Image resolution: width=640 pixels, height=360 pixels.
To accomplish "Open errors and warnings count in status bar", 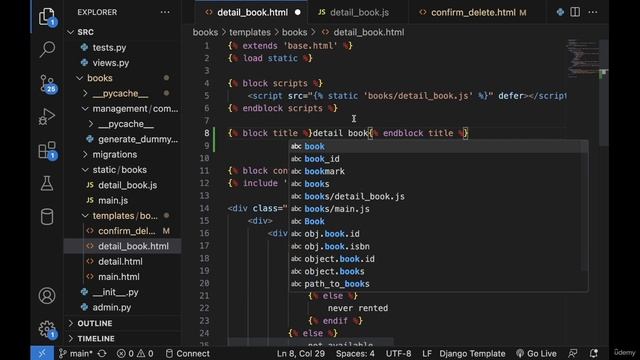I will pos(135,353).
